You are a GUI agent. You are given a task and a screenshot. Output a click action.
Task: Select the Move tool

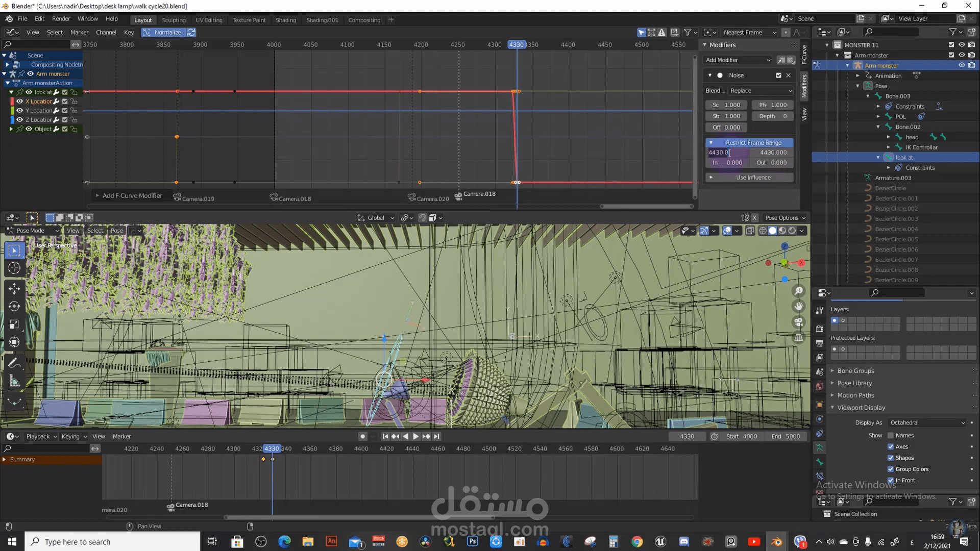point(14,288)
